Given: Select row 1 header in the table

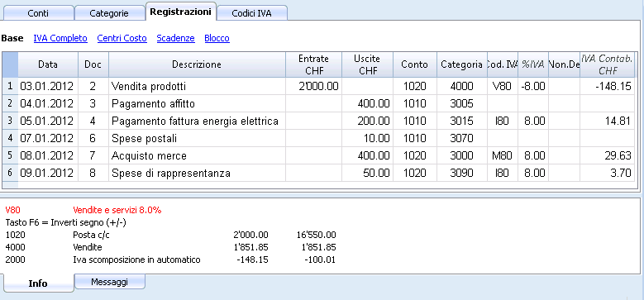Looking at the screenshot, I should tap(10, 86).
